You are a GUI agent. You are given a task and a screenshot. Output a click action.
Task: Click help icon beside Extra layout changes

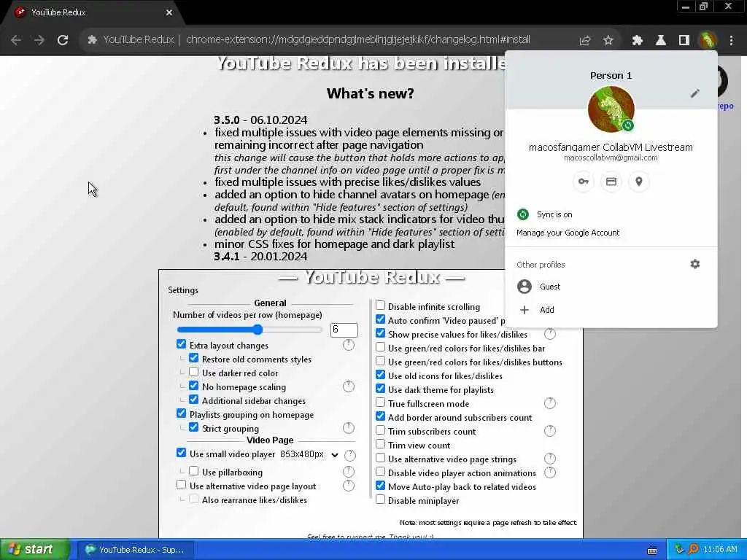(349, 345)
